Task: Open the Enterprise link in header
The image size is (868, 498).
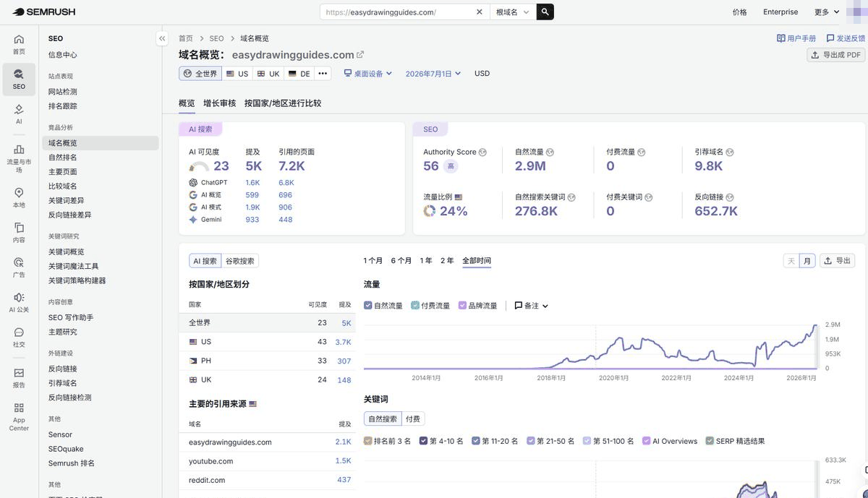Action: pos(780,12)
